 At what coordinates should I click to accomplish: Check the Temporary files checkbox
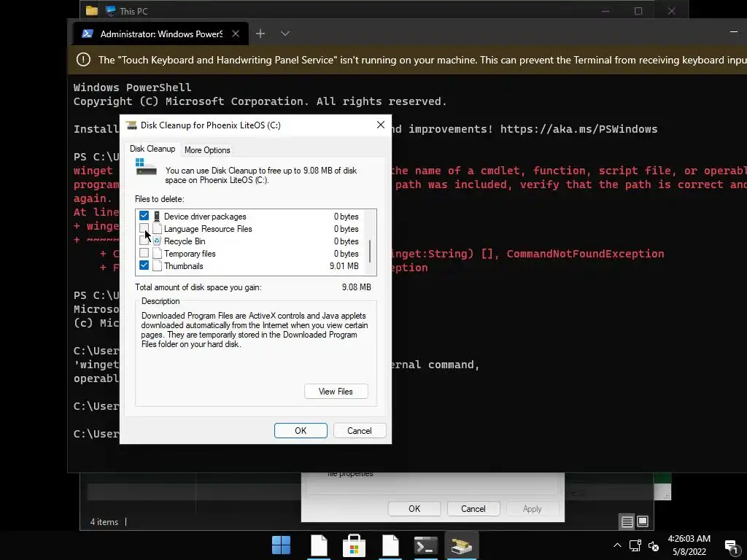(144, 253)
